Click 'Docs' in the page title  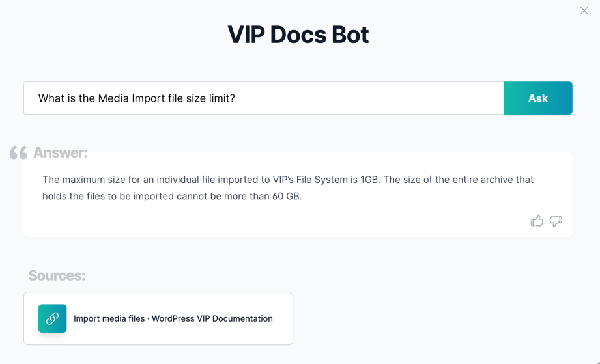tap(298, 35)
